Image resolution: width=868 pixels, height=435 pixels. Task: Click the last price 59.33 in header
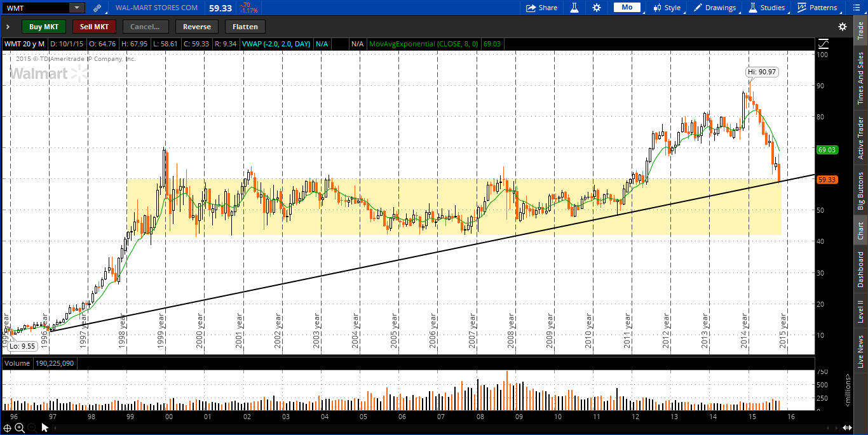[220, 8]
